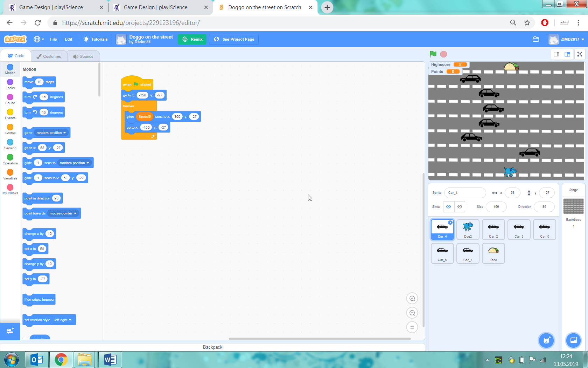Select the Car_3 sprite thumbnail

tap(519, 230)
